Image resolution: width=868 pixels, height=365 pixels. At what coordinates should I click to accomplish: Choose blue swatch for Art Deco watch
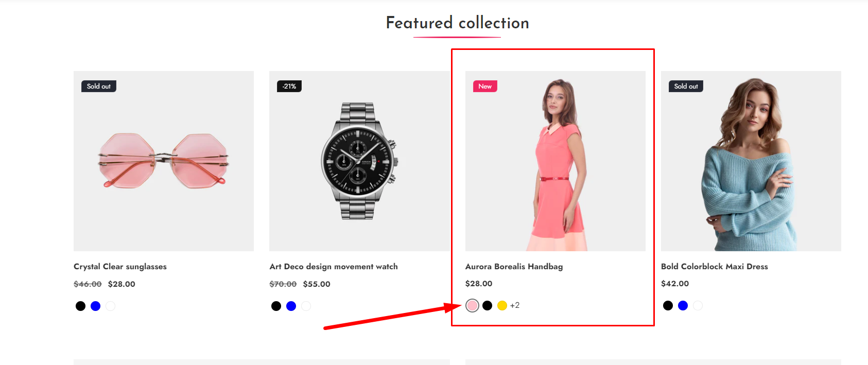pos(291,306)
